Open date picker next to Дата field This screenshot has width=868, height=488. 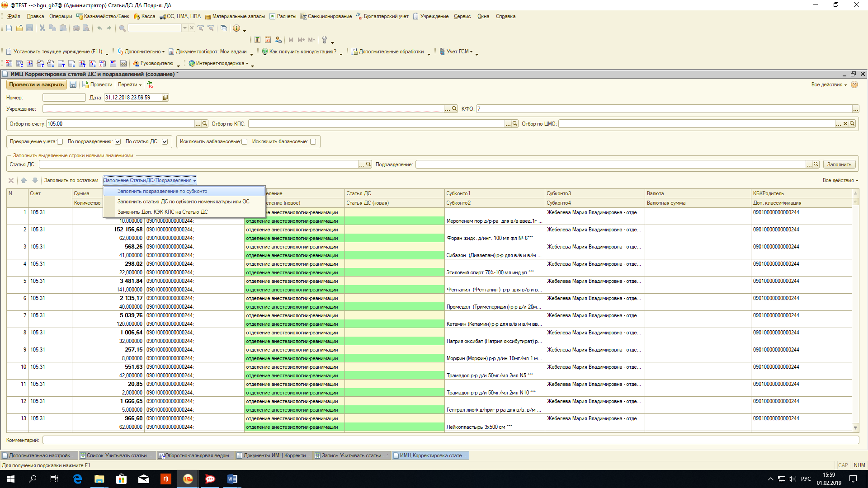[x=165, y=98]
